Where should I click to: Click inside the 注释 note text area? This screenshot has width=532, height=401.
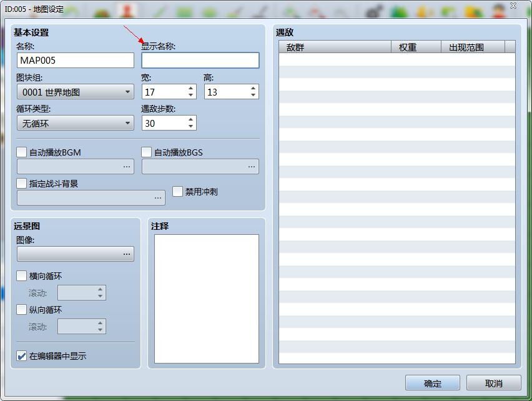207,299
